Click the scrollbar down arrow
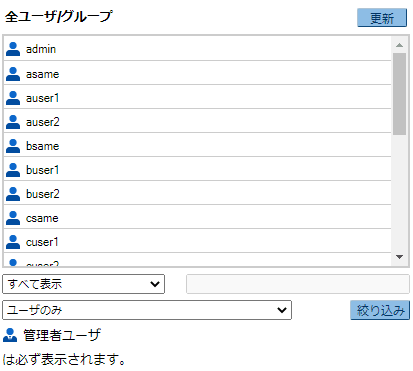The height and width of the screenshot is (371, 413). coord(399,257)
